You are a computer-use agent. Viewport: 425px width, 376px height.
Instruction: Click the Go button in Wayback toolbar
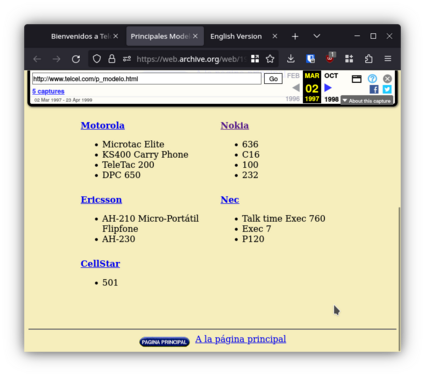coord(273,79)
